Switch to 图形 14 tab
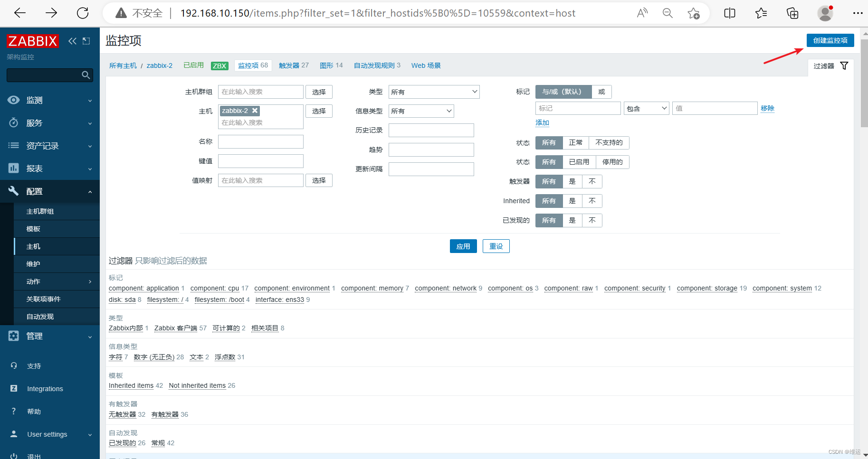Screen dimensions: 868x459 click(331, 66)
